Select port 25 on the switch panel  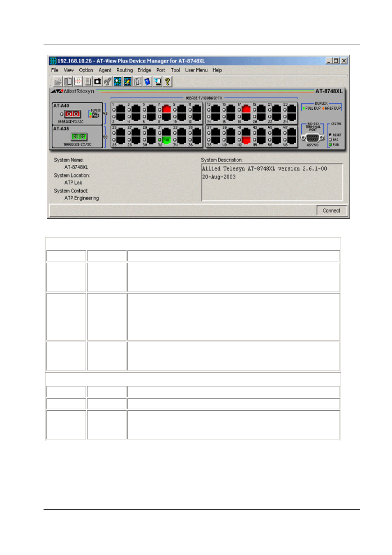(x=120, y=132)
